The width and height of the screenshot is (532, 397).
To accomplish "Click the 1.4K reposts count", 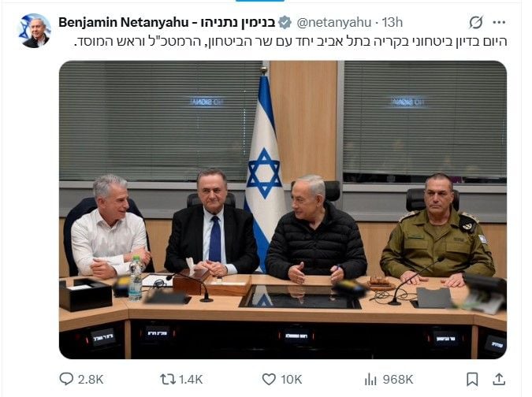I will 191,379.
